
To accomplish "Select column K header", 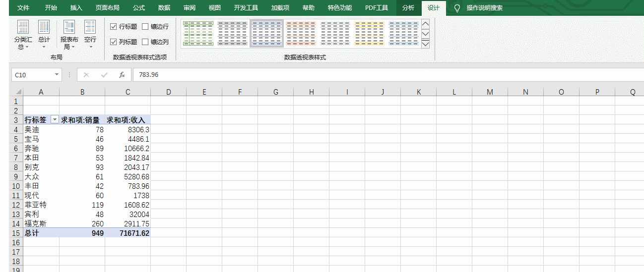I will pyautogui.click(x=418, y=92).
